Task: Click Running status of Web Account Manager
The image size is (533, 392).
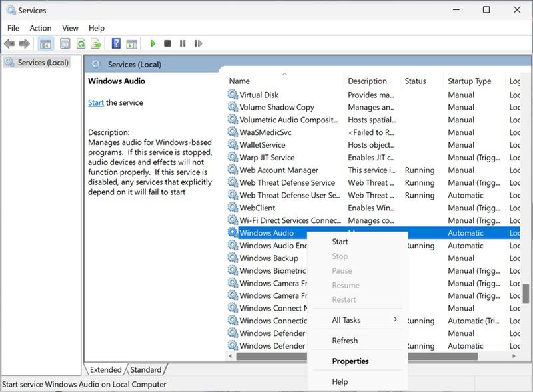Action: pyautogui.click(x=420, y=170)
